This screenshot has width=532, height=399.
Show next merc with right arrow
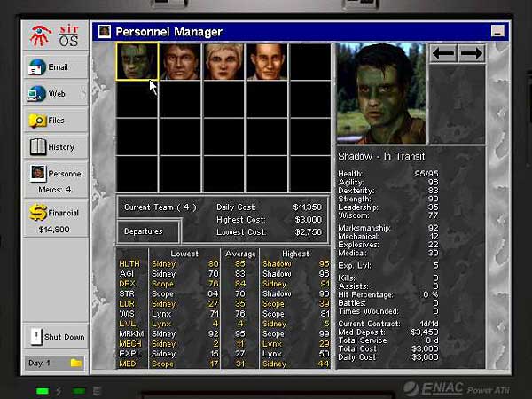tap(472, 53)
